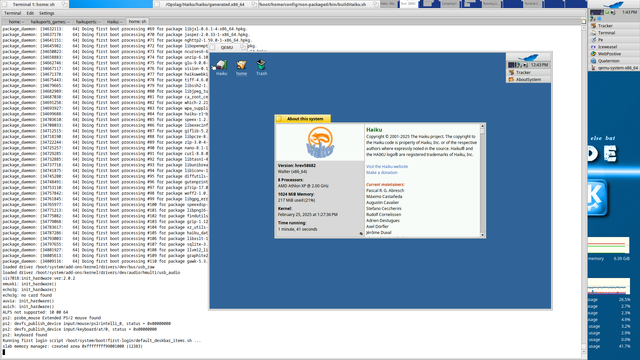Click AboutSystem icon in QEMU guest Deskbar
640x360 pixels.
[511, 79]
